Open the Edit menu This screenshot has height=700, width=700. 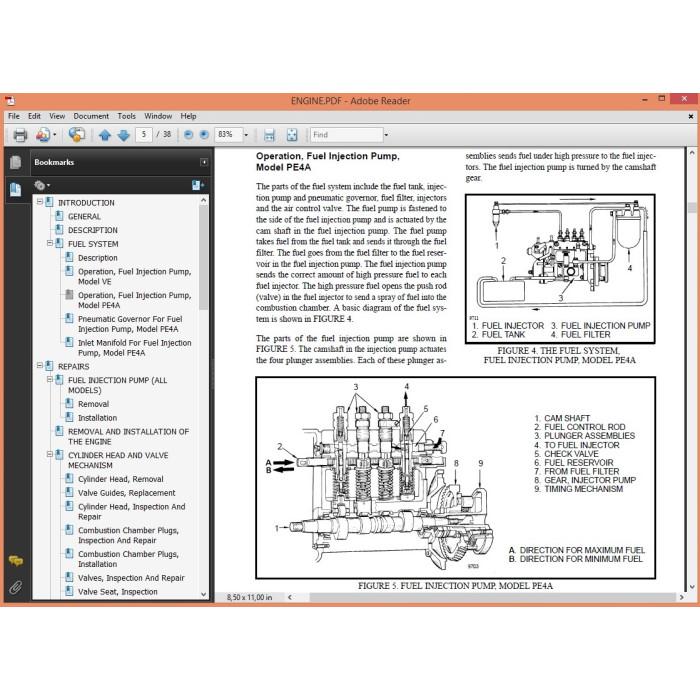(x=34, y=116)
